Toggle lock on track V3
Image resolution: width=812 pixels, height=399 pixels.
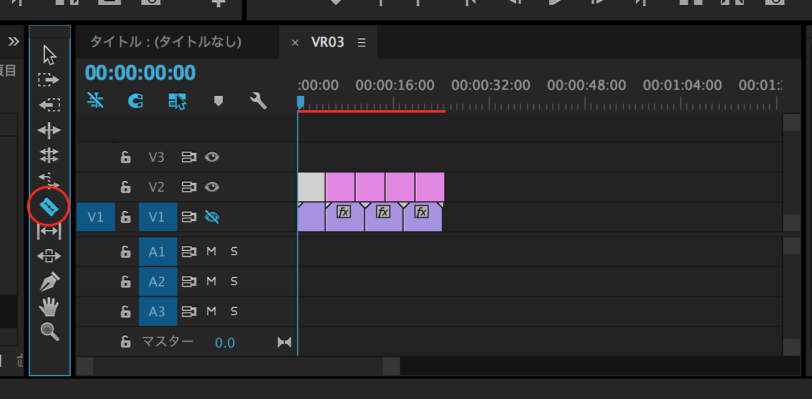point(125,158)
